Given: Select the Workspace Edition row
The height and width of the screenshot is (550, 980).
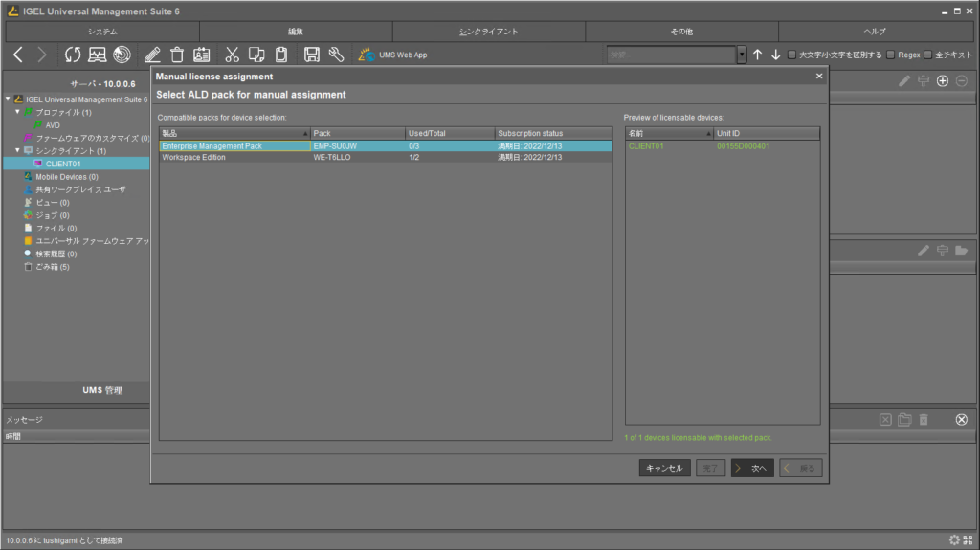Looking at the screenshot, I should 386,158.
